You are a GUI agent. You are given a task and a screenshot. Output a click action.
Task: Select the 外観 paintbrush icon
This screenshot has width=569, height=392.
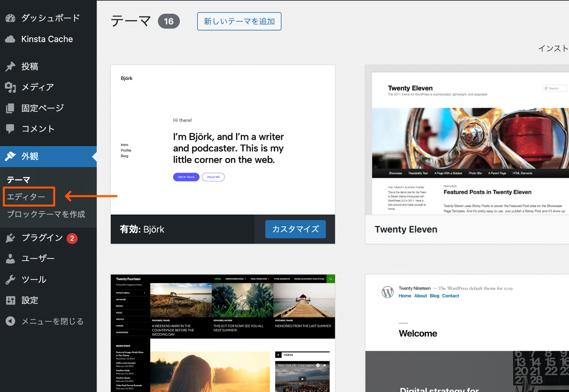click(10, 156)
